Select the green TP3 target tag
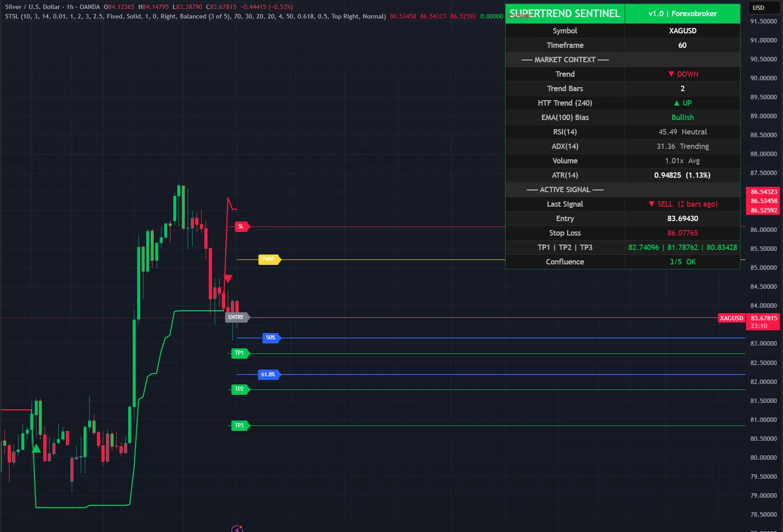The height and width of the screenshot is (532, 783). pyautogui.click(x=240, y=425)
